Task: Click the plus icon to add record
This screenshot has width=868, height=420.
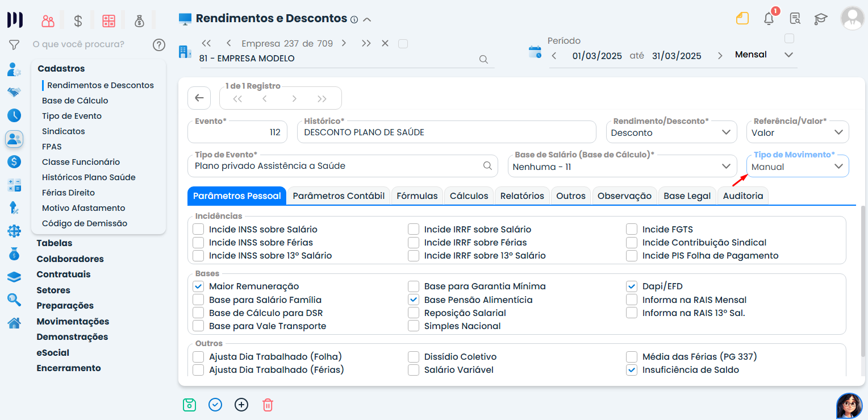Action: click(x=241, y=405)
